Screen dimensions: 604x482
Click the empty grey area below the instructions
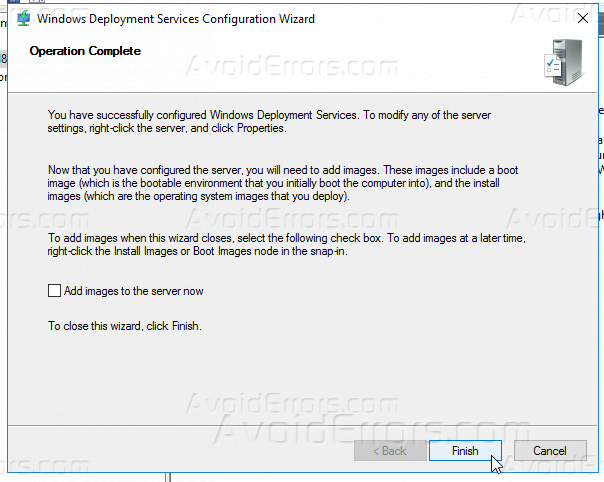[x=300, y=385]
